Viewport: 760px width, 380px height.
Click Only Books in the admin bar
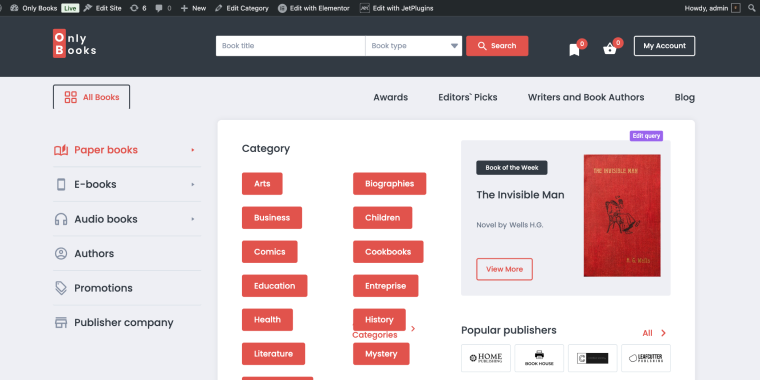pos(33,8)
